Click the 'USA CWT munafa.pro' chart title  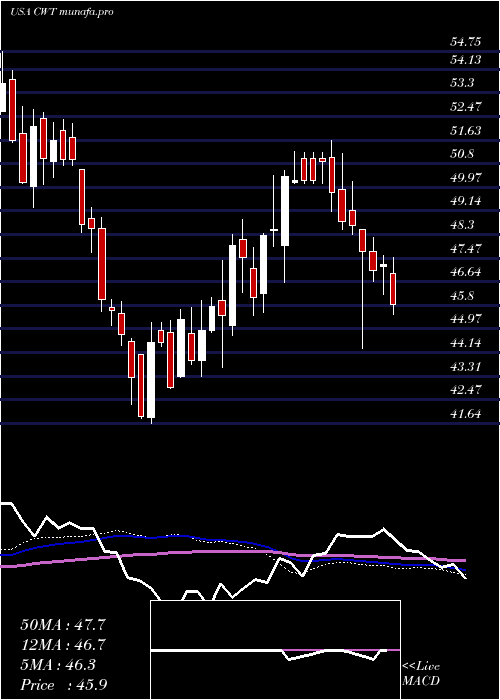click(62, 12)
